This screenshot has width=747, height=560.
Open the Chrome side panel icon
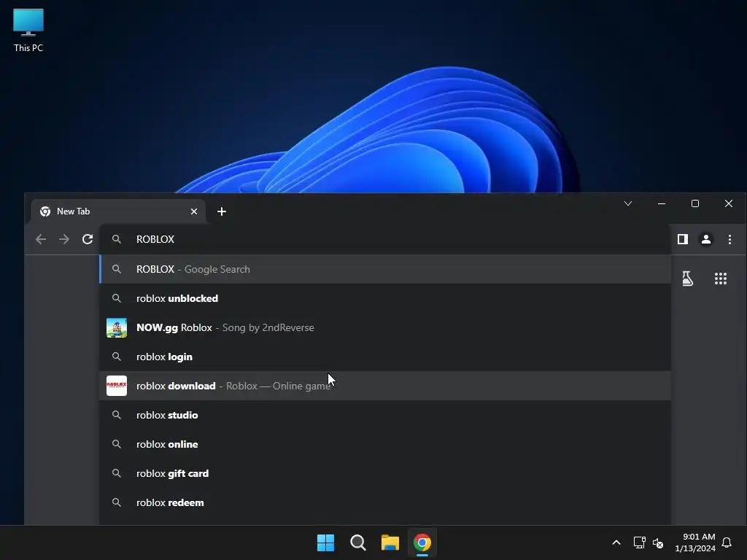(x=683, y=239)
